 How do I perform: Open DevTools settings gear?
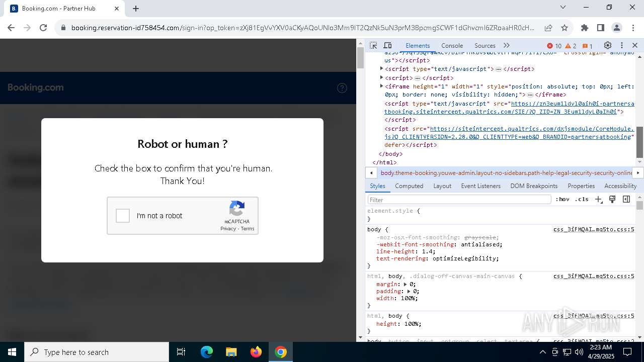607,45
